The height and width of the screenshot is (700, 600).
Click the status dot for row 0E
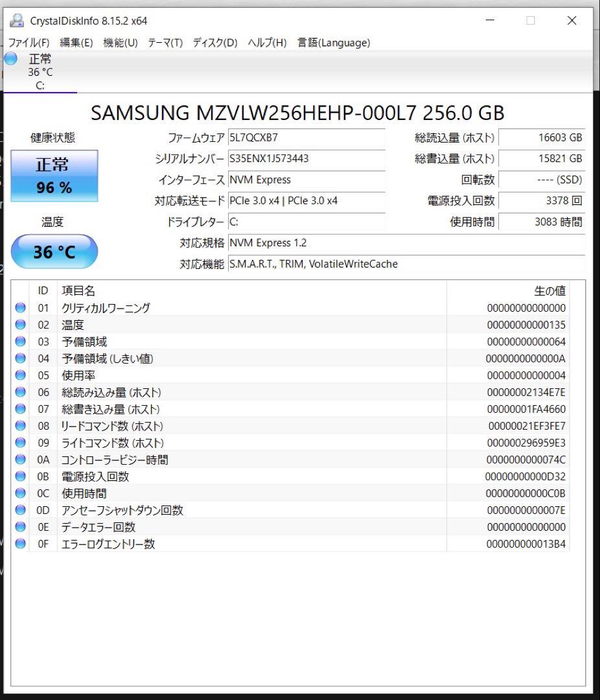[20, 527]
